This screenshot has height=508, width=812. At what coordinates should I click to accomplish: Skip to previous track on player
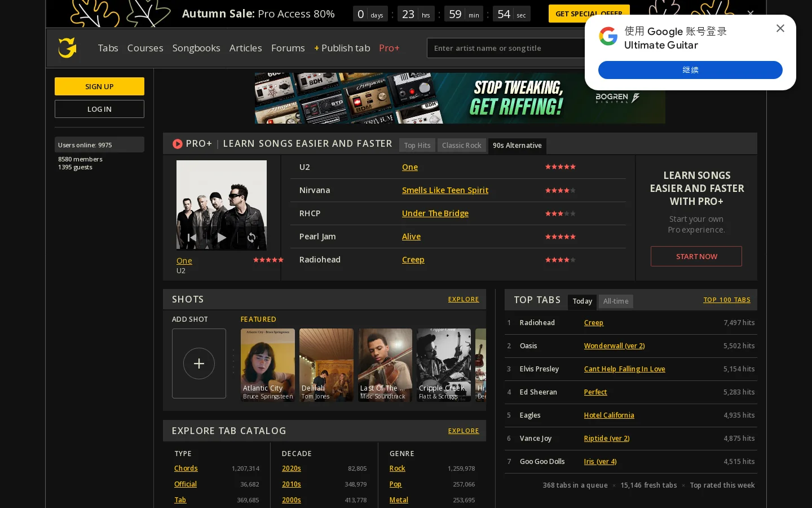(192, 238)
